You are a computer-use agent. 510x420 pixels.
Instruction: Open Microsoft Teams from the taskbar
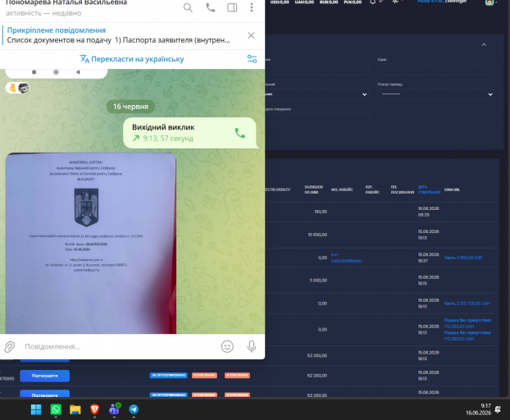(x=114, y=409)
